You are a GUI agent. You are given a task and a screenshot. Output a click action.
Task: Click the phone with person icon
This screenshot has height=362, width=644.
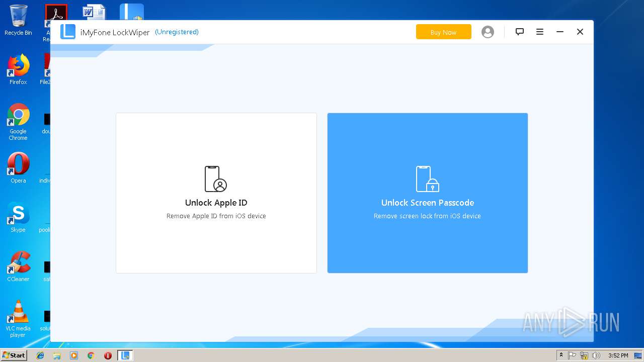pyautogui.click(x=216, y=179)
